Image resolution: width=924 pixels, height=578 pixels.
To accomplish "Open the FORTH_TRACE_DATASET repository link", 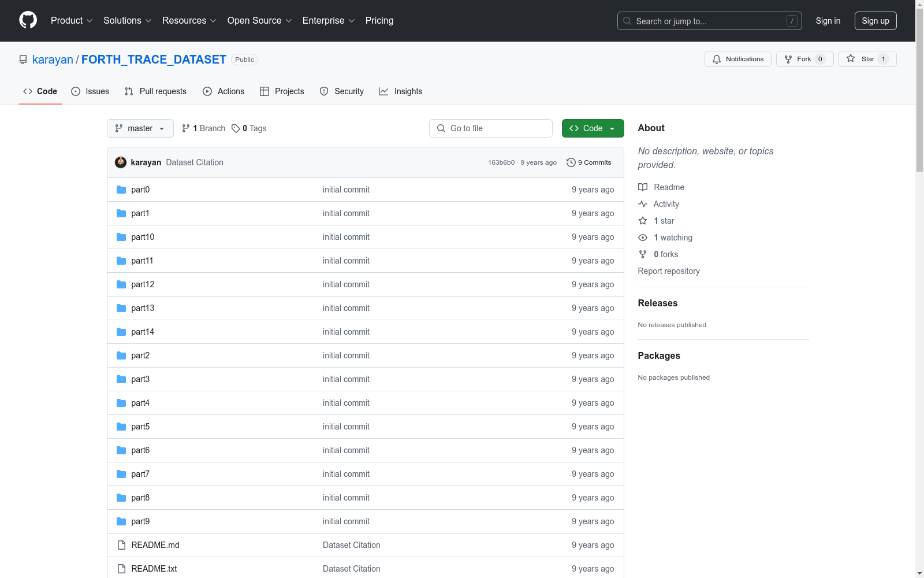I will click(154, 60).
